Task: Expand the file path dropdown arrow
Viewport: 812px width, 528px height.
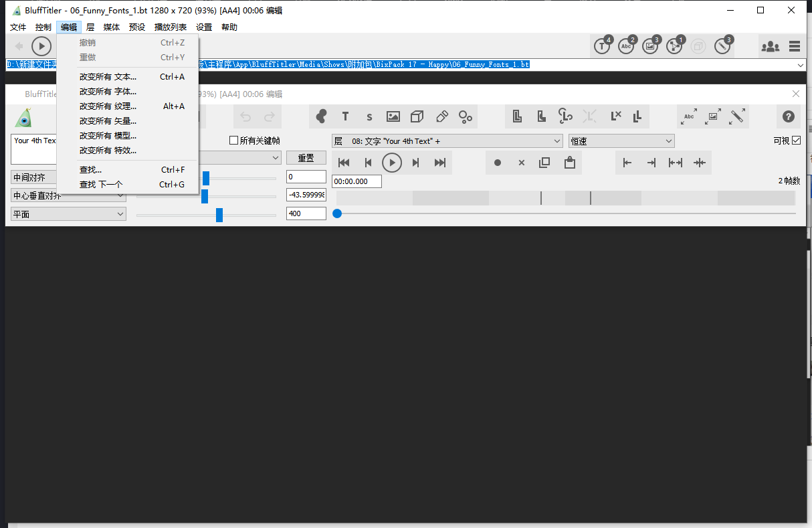Action: coord(801,65)
